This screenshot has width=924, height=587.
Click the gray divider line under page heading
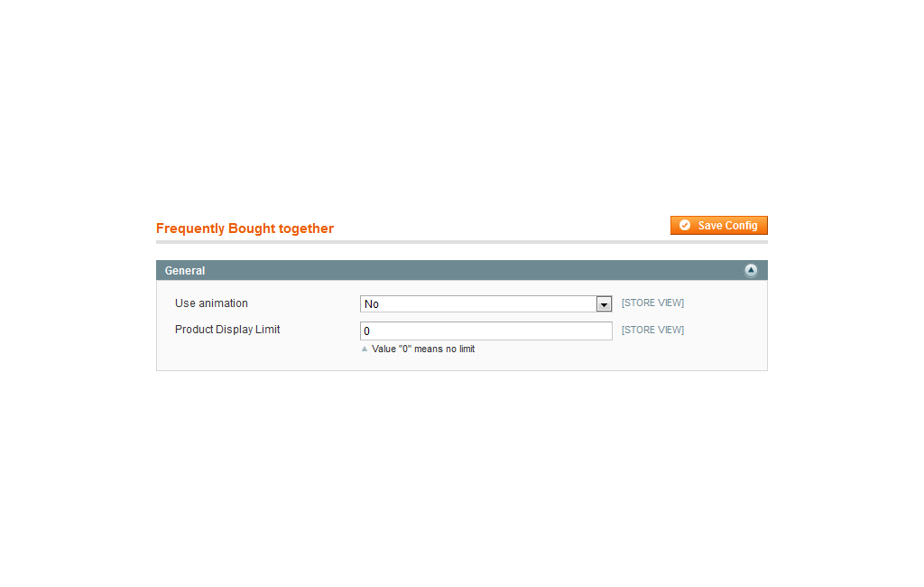pos(461,242)
